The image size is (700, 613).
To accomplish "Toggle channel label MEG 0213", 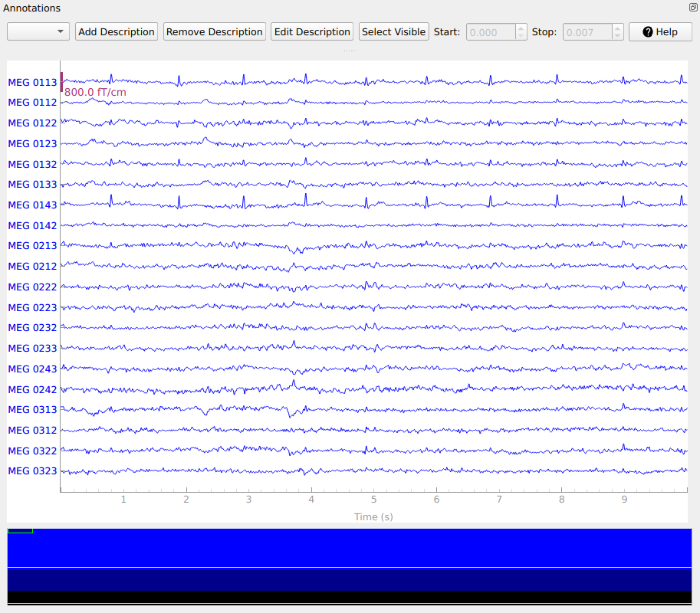I will click(32, 246).
